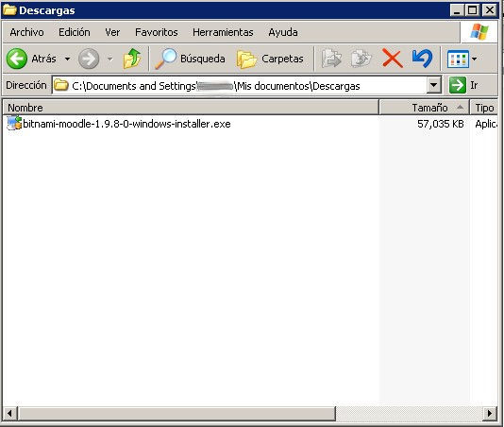
Task: Delete with the red X icon
Action: (x=392, y=59)
